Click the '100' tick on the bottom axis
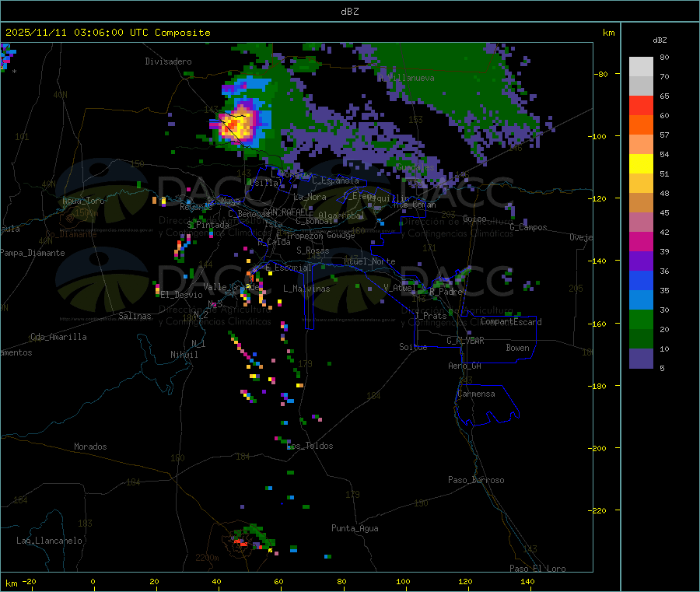 coord(403,581)
